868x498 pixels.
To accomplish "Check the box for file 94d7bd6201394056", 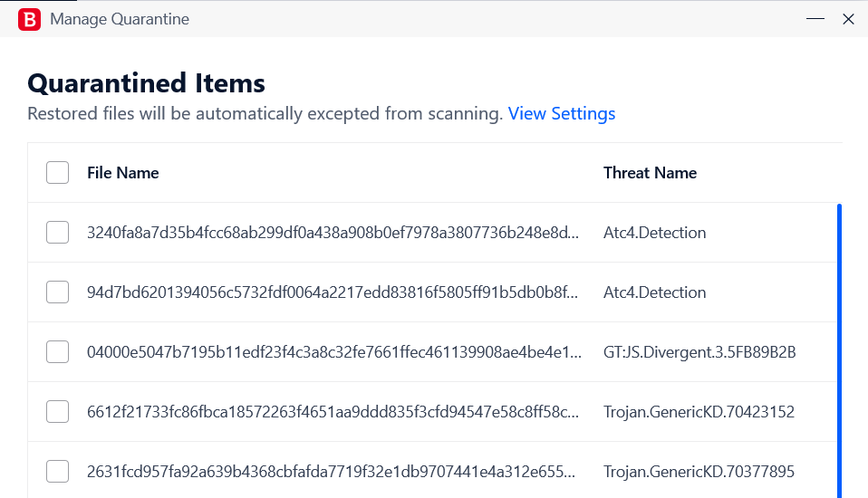I will tap(58, 292).
